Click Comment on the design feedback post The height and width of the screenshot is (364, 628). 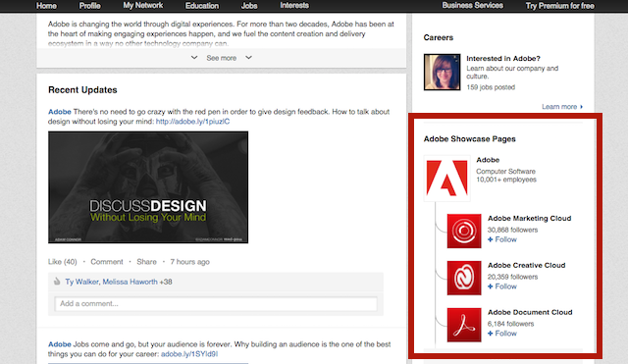point(107,262)
